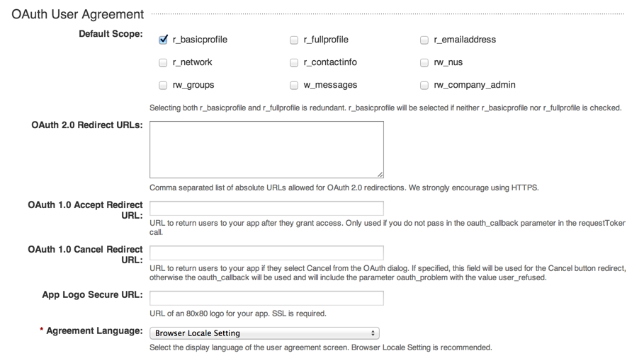
Task: Enable the r_fullprofile scope checkbox
Action: (294, 40)
